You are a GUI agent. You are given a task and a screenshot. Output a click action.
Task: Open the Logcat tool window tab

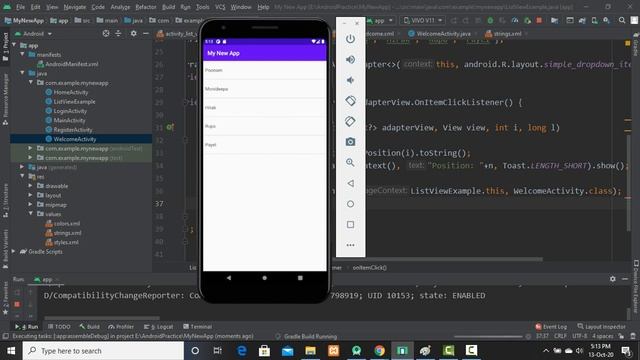click(158, 327)
